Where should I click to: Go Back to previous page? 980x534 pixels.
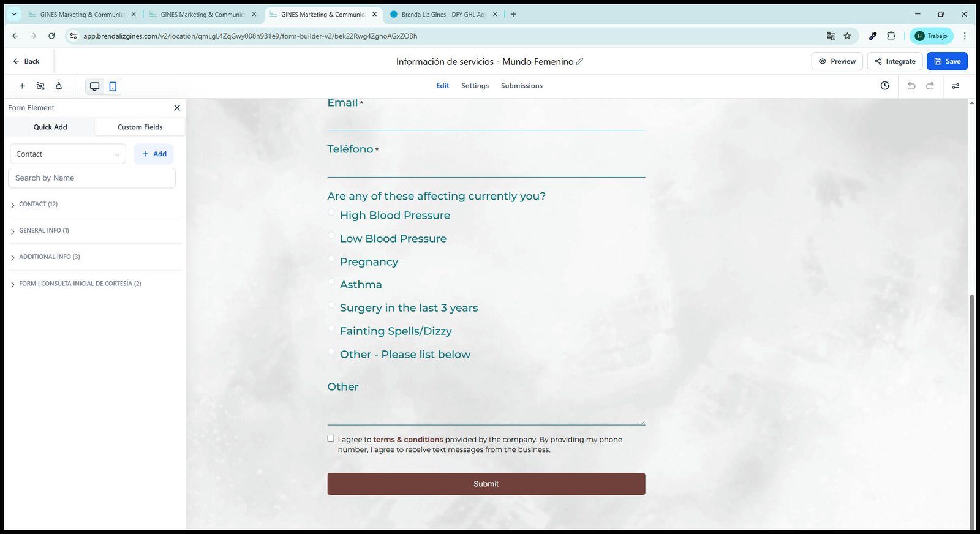click(x=26, y=61)
